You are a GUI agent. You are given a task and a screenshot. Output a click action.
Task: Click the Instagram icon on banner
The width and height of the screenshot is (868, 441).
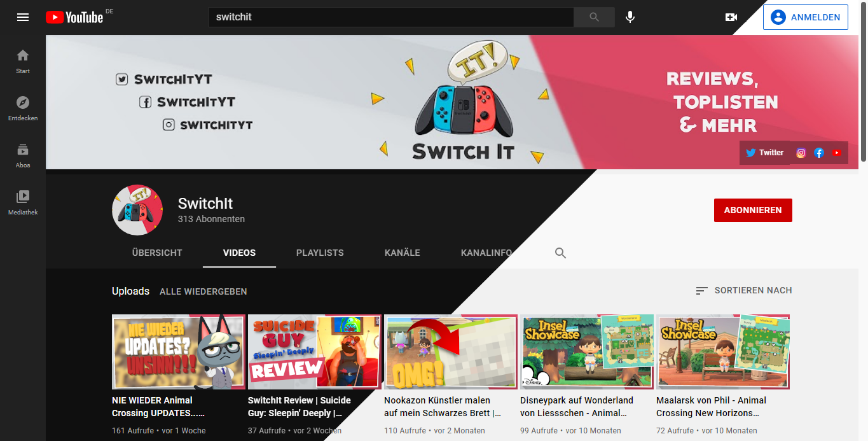(x=801, y=153)
